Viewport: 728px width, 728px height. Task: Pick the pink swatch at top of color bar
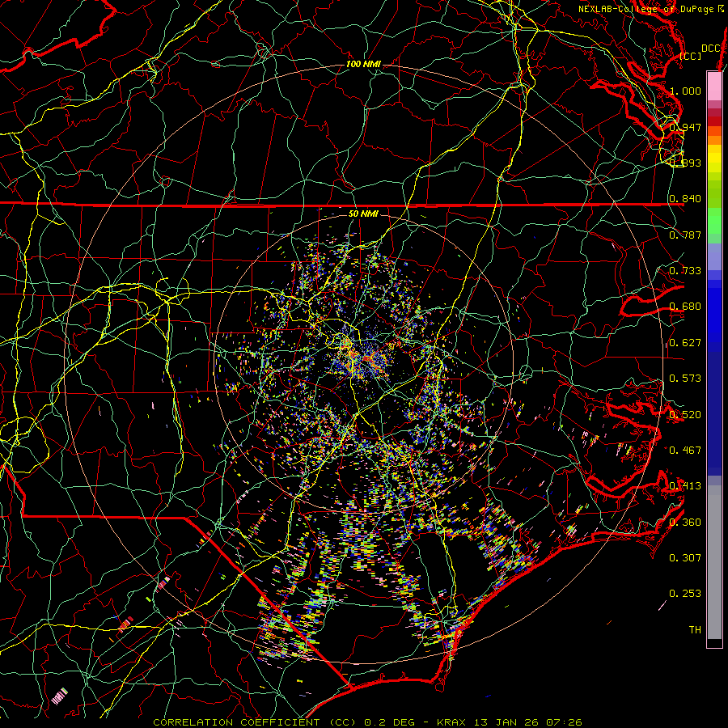714,86
